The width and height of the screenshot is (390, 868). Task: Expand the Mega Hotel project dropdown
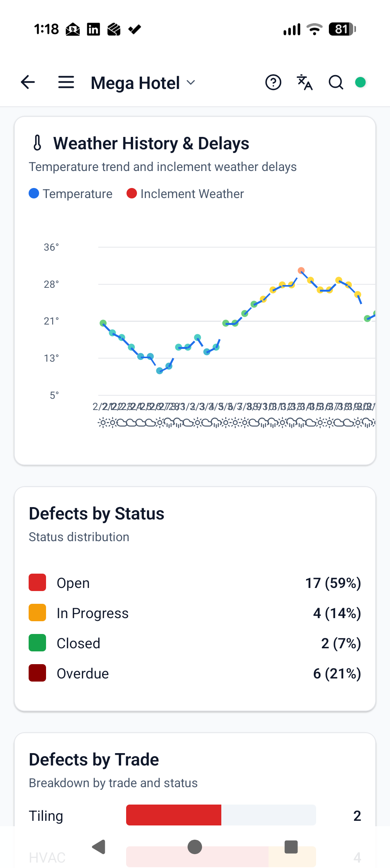pos(143,83)
